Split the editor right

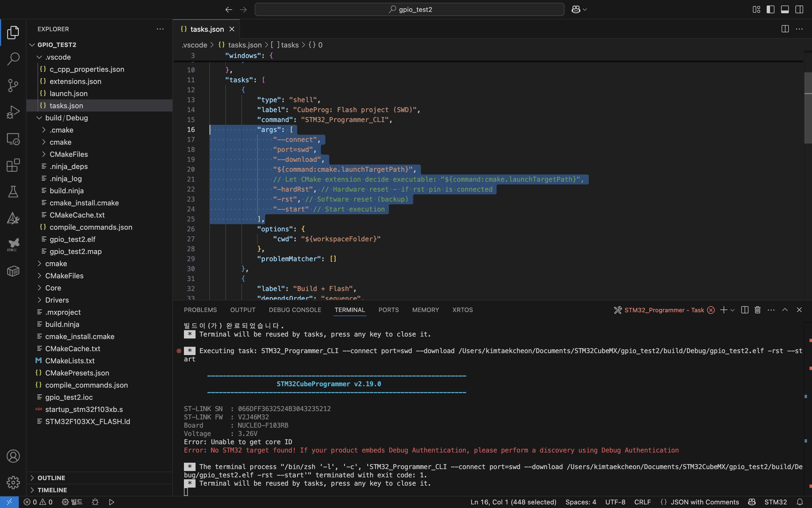pyautogui.click(x=785, y=29)
